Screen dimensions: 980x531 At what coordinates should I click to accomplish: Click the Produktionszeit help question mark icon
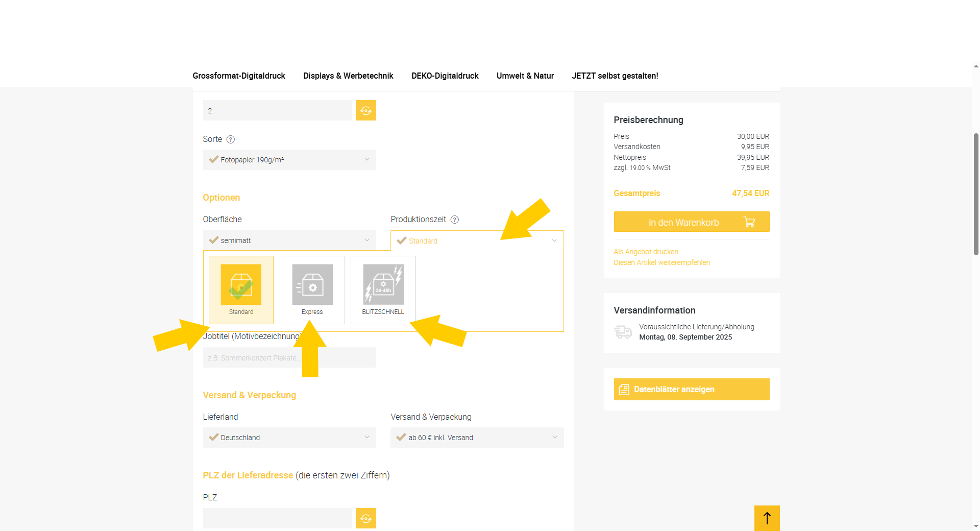click(454, 220)
